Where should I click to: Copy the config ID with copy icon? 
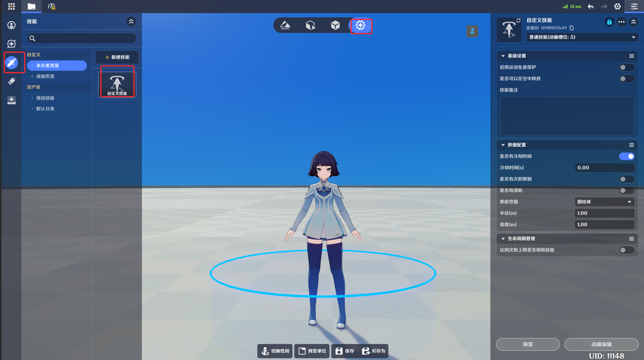click(x=572, y=28)
